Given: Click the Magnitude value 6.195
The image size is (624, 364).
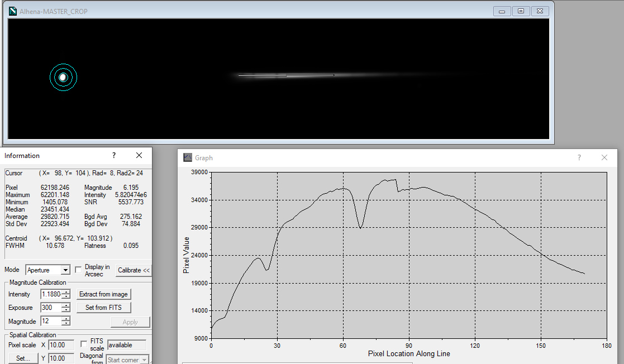Looking at the screenshot, I should coord(131,188).
